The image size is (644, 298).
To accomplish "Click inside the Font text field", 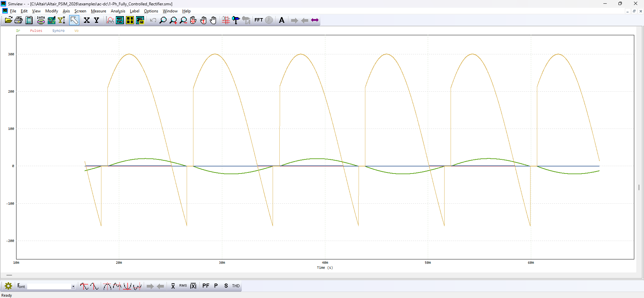I will coord(49,287).
